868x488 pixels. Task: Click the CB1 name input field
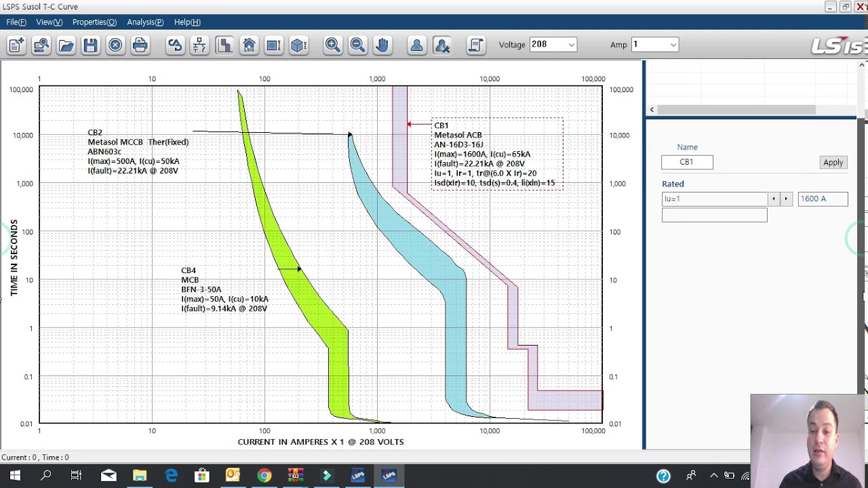click(687, 162)
